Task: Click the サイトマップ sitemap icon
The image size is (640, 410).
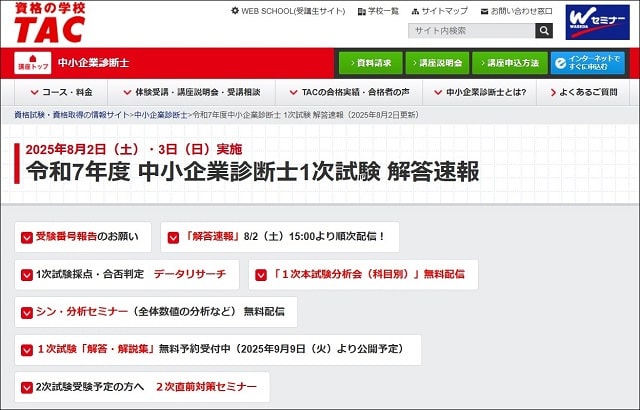Action: click(x=415, y=12)
